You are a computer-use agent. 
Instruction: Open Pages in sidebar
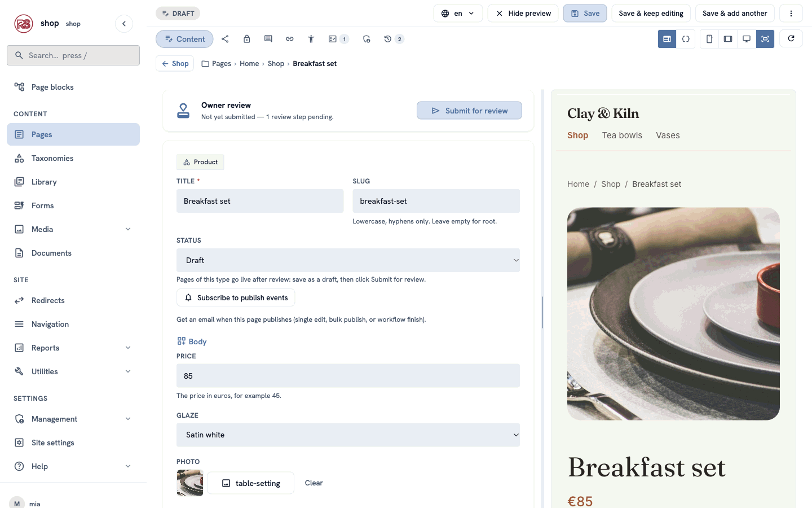pos(73,134)
